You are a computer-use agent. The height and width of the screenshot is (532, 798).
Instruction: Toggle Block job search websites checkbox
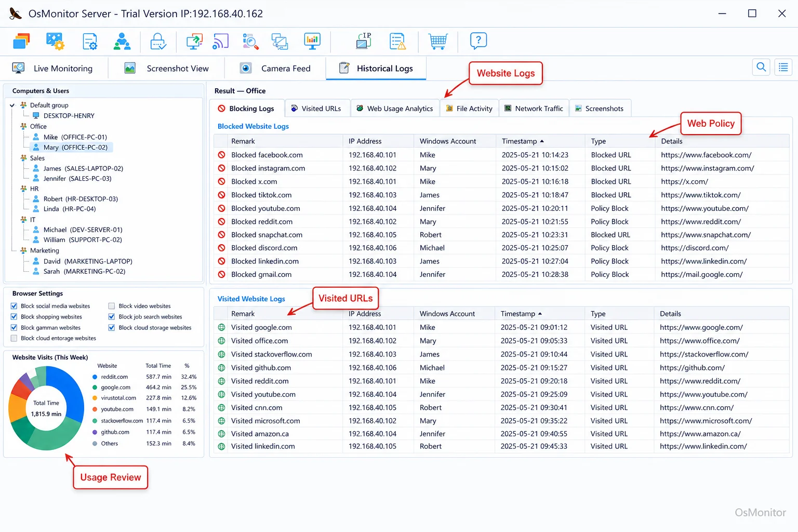pos(112,316)
